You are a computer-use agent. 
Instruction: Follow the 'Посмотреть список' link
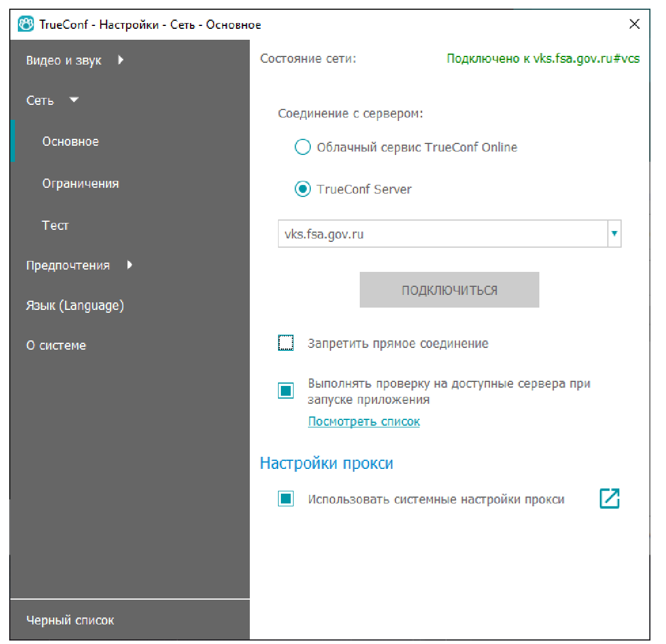[364, 422]
